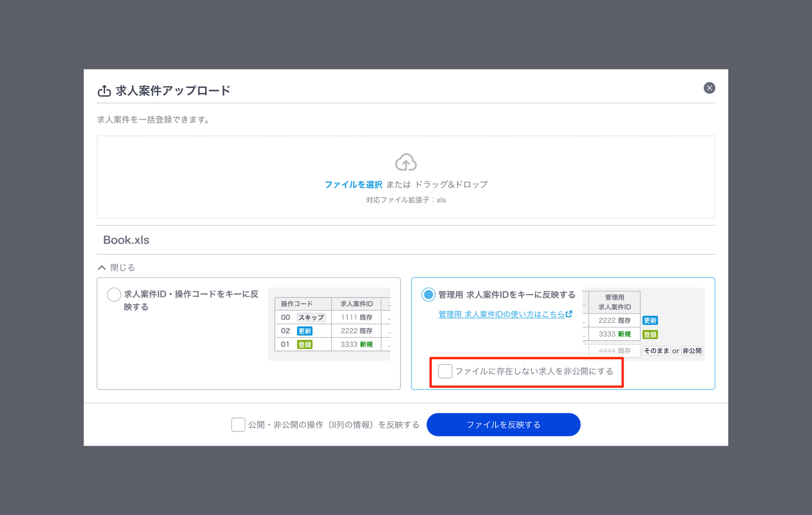This screenshot has height=515, width=812.
Task: Click the スキップ badge in the example table
Action: 311,317
